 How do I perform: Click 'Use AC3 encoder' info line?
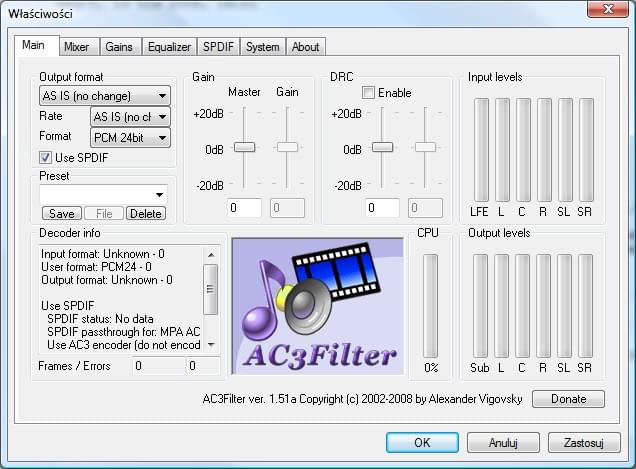point(124,345)
